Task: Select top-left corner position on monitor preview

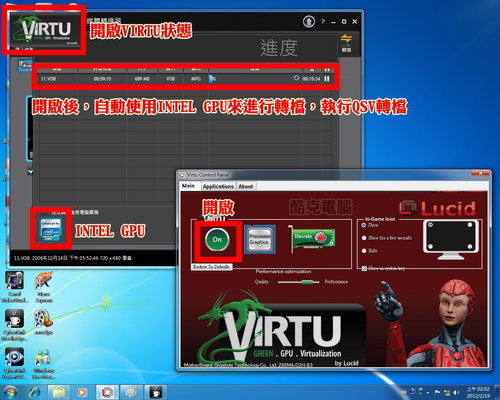Action: click(x=430, y=225)
